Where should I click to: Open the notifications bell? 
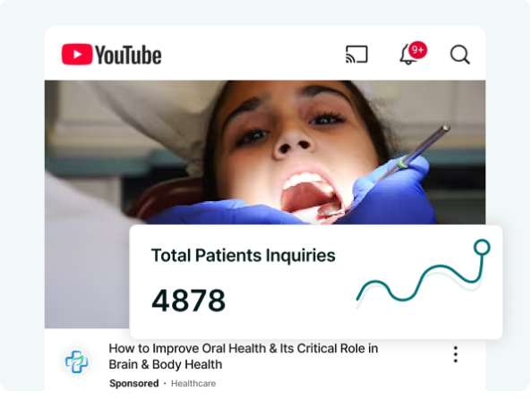pos(408,55)
